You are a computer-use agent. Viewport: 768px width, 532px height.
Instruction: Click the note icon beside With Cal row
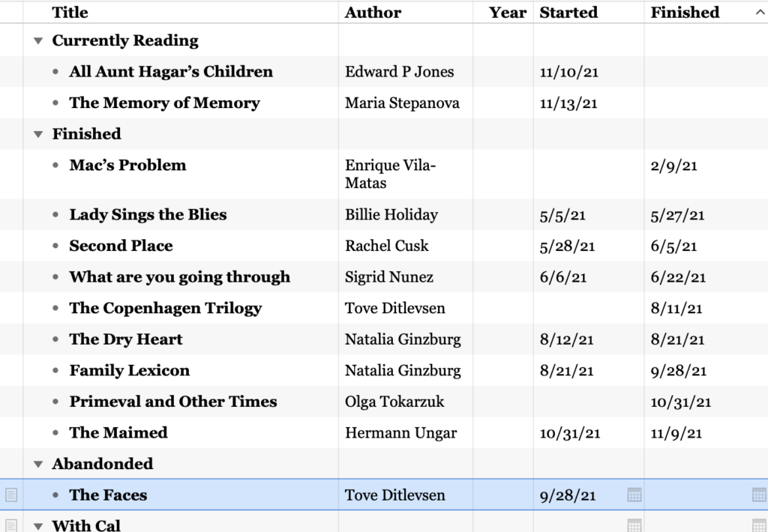click(11, 526)
